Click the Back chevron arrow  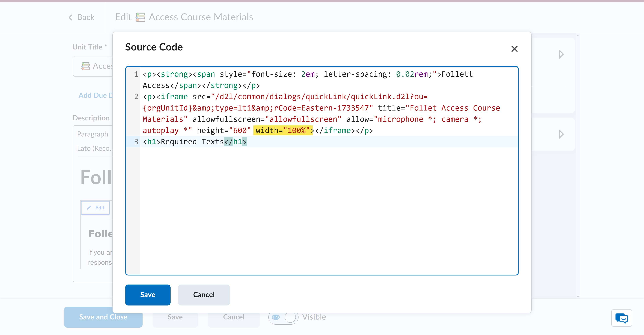point(71,17)
